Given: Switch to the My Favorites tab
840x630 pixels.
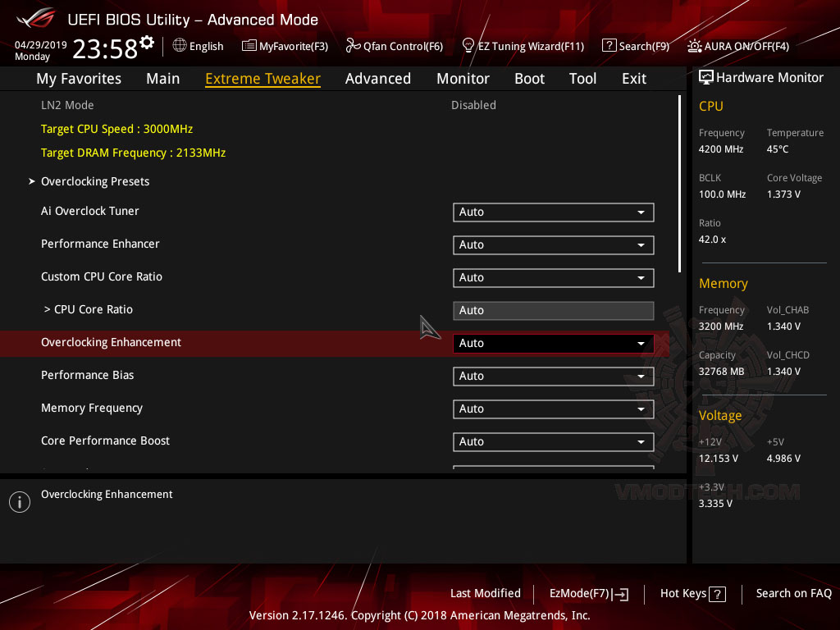Looking at the screenshot, I should pos(79,79).
